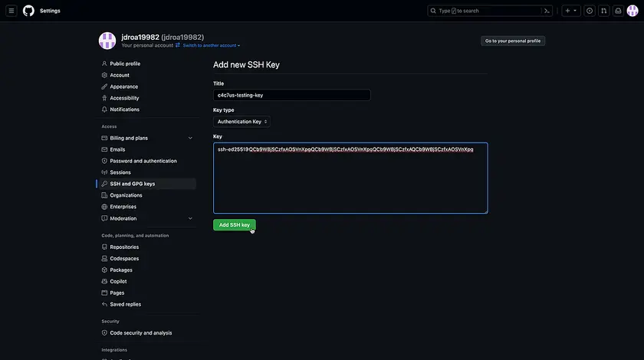The image size is (644, 360).
Task: Click the search box in header
Action: [490, 11]
